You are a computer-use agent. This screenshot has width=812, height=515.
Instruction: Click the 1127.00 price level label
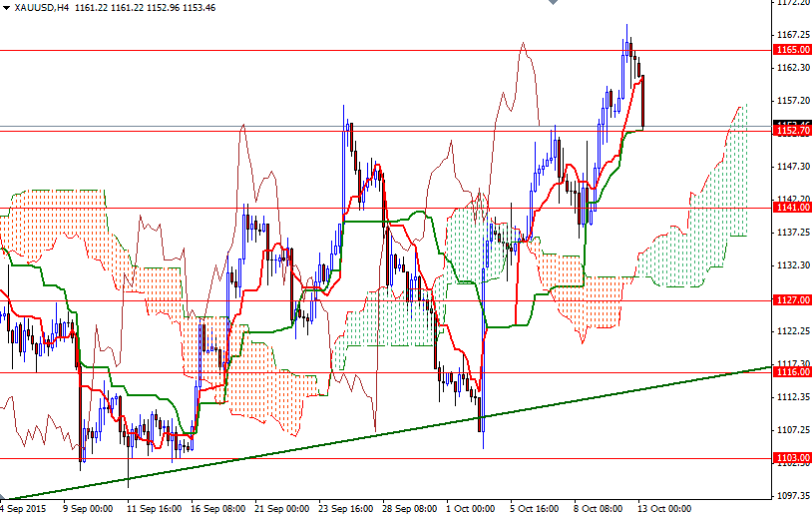point(792,300)
